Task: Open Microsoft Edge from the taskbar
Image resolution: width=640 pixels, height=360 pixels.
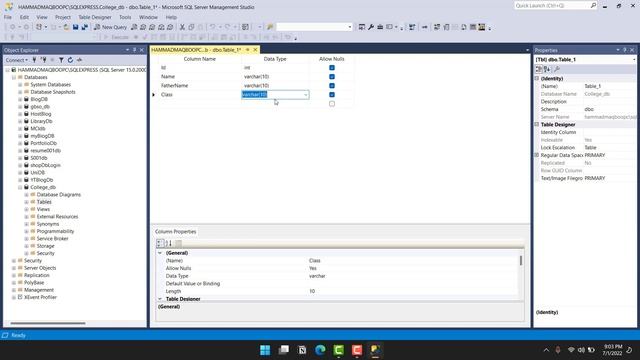Action: pos(320,350)
